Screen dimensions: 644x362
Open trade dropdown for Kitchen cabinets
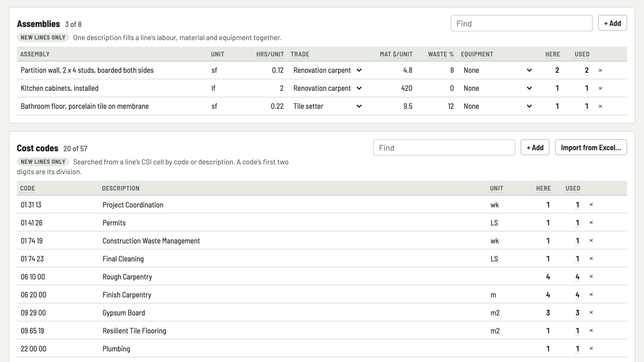coord(327,88)
